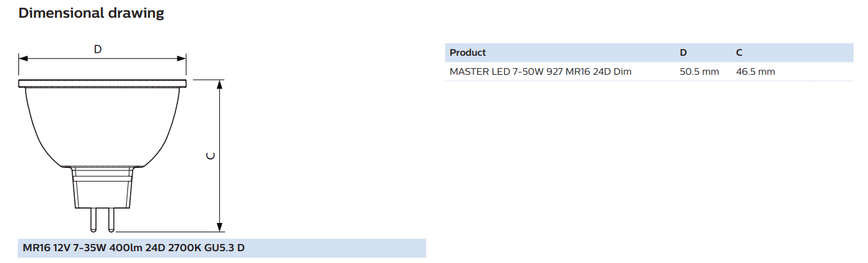This screenshot has height=263, width=868.
Task: Click the MR16 lamp reflector body drawing
Action: coord(102,126)
